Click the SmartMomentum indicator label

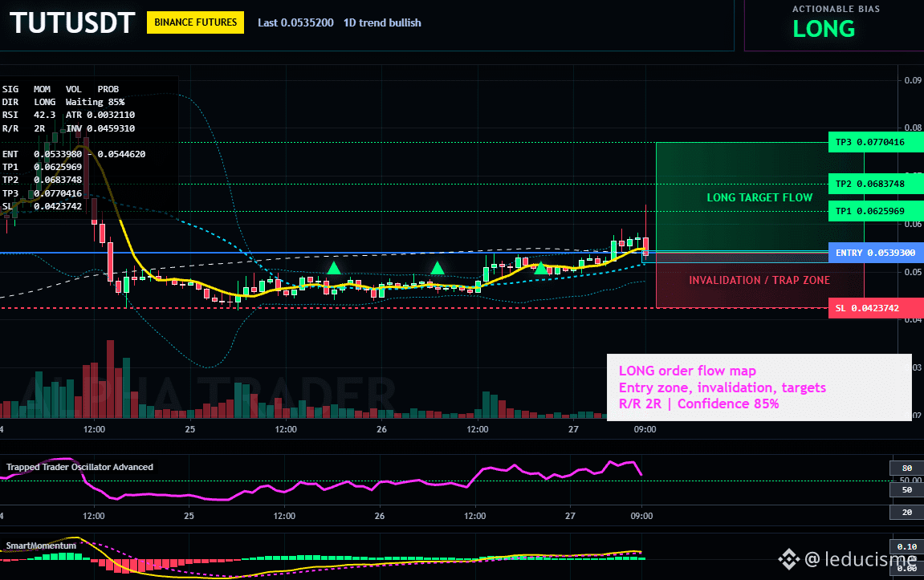point(41,546)
